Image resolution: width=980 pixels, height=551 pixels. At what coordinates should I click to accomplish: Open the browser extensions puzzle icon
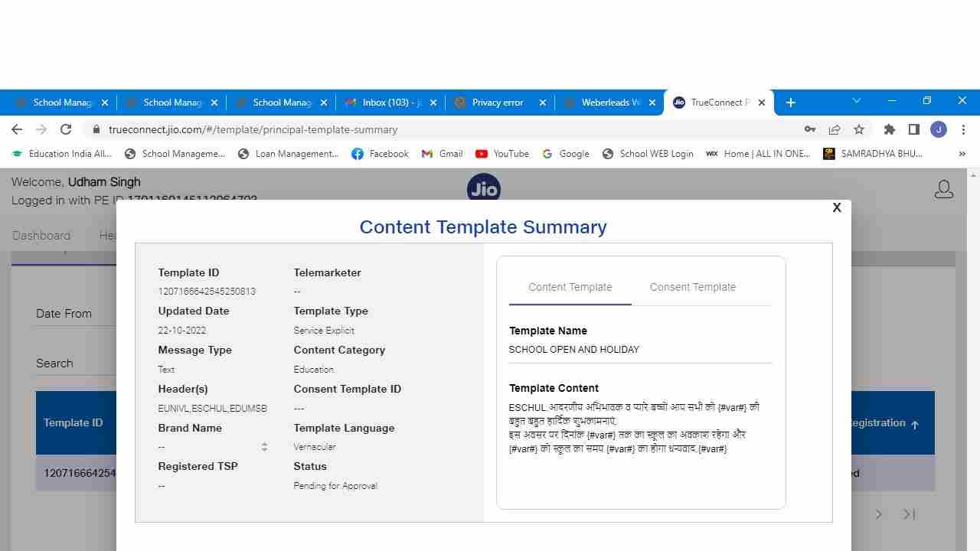tap(889, 129)
